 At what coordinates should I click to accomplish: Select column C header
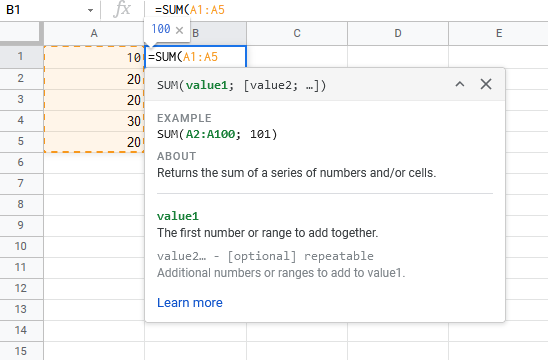(297, 33)
